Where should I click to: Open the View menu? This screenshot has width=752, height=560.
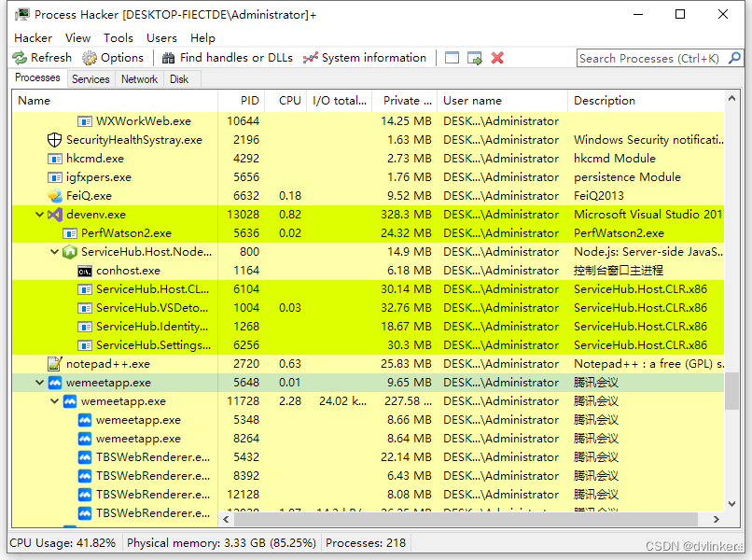[x=77, y=38]
